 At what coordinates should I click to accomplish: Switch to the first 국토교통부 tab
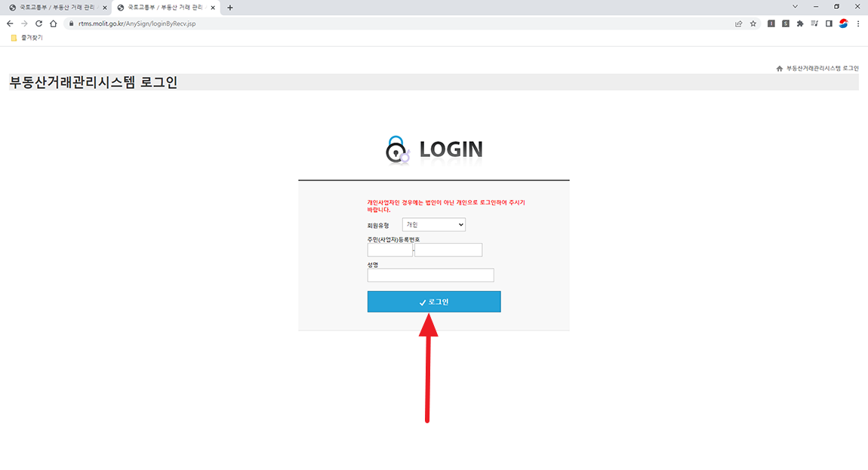pyautogui.click(x=57, y=8)
